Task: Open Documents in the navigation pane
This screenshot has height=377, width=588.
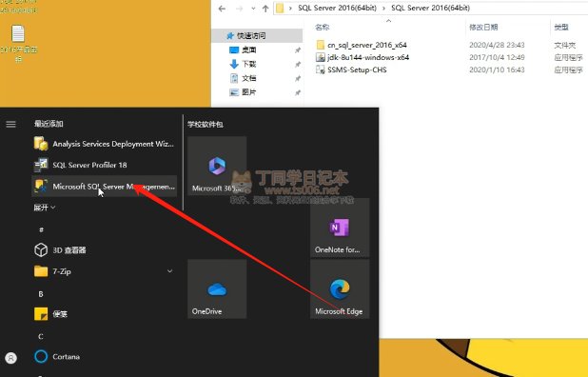Action: coord(249,78)
